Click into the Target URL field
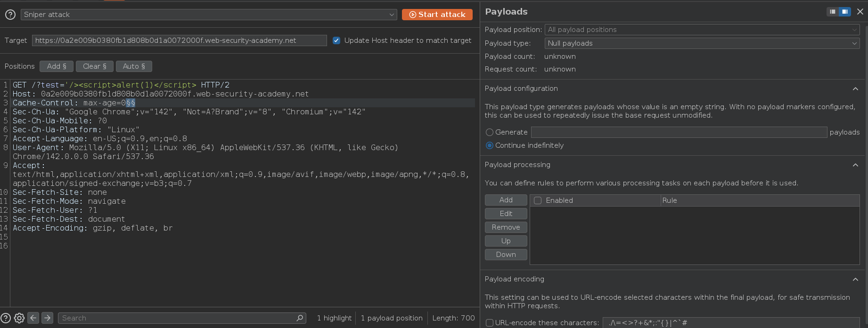Viewport: 868px width, 328px height. 179,40
